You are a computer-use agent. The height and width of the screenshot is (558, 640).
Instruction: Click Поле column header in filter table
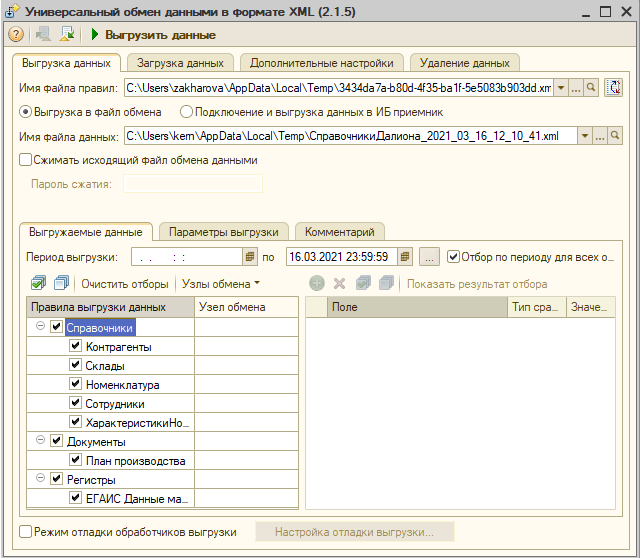coord(417,307)
